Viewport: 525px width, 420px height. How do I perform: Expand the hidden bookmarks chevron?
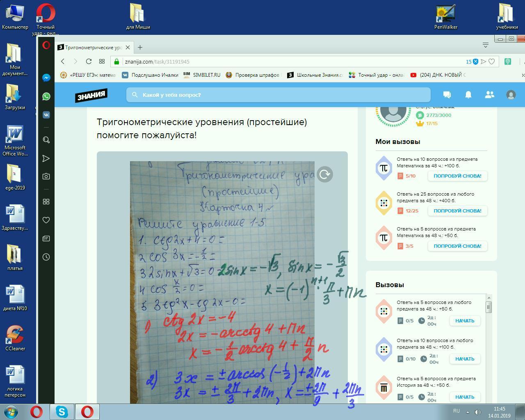point(523,75)
